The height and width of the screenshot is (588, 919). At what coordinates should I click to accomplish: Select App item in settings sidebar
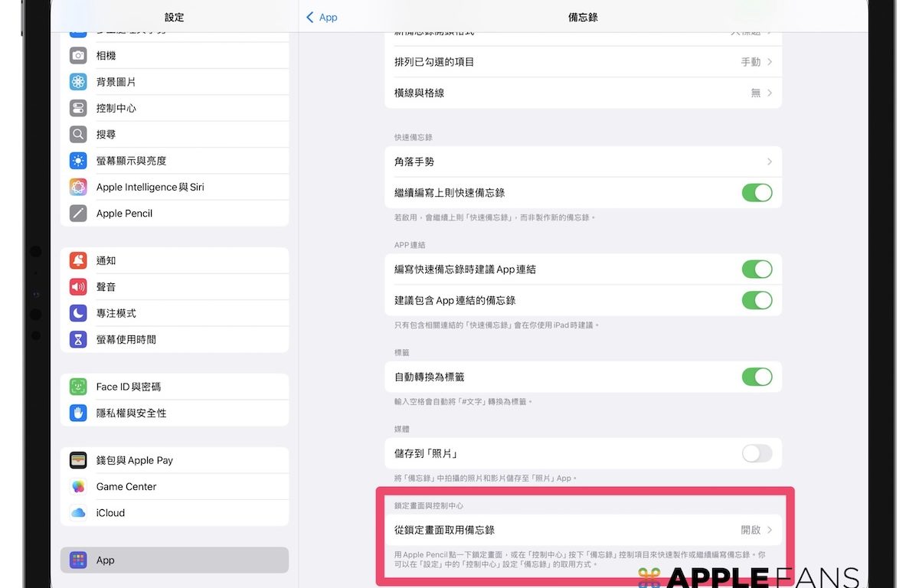click(175, 560)
